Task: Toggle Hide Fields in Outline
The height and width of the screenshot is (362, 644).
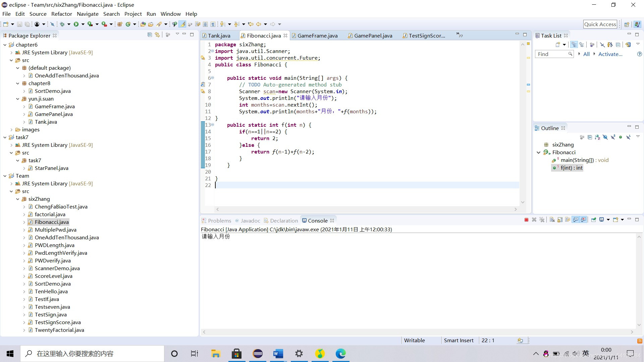Action: [605, 137]
